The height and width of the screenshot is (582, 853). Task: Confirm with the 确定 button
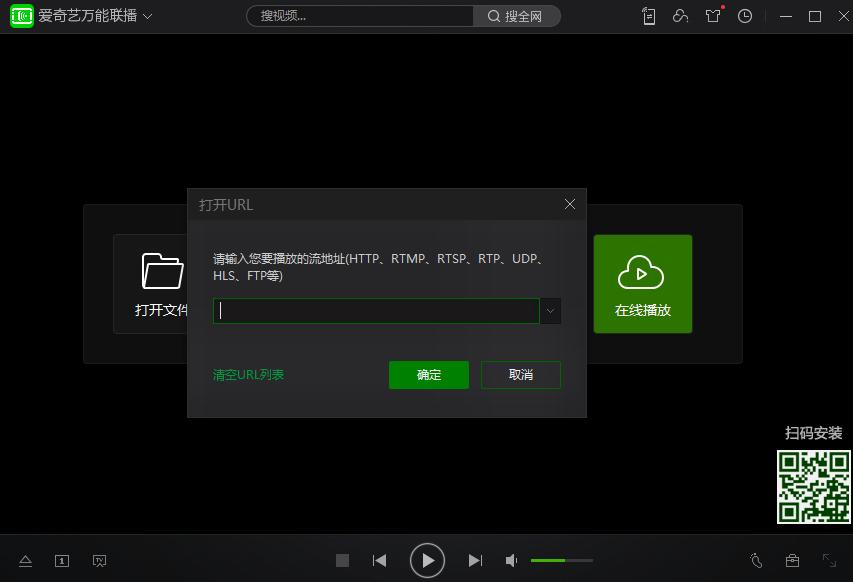(x=429, y=375)
